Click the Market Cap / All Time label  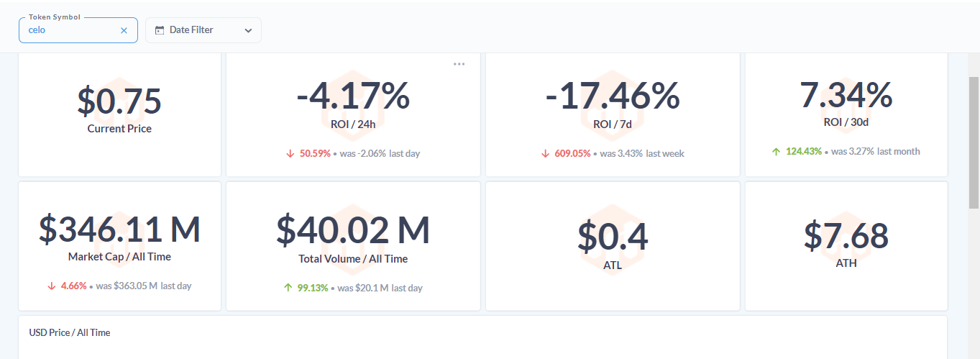pos(119,256)
